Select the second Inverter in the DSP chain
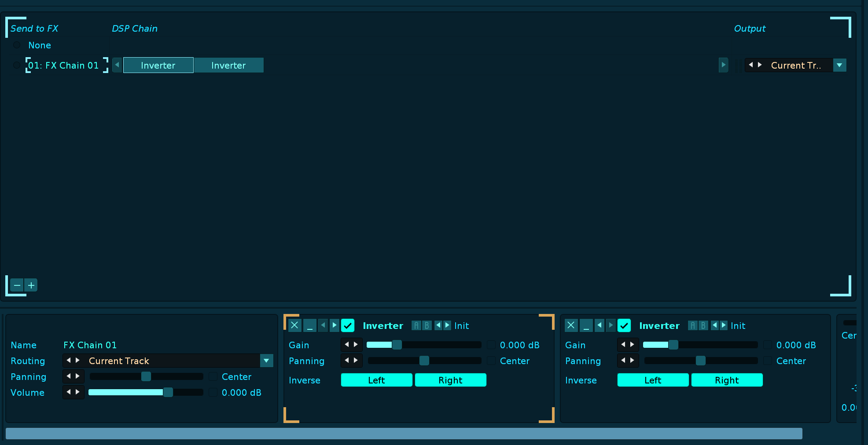Screen dimensions: 868x445 pos(228,65)
